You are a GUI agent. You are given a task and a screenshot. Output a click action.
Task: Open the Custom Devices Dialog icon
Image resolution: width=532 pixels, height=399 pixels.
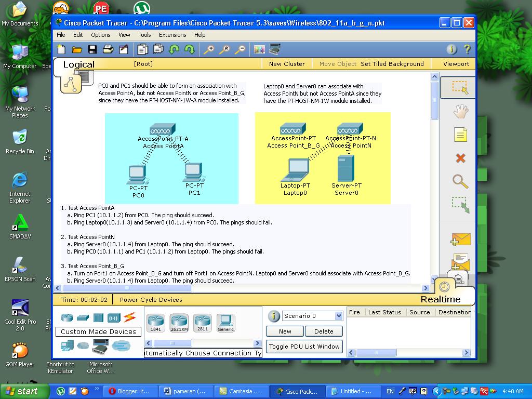pos(275,49)
